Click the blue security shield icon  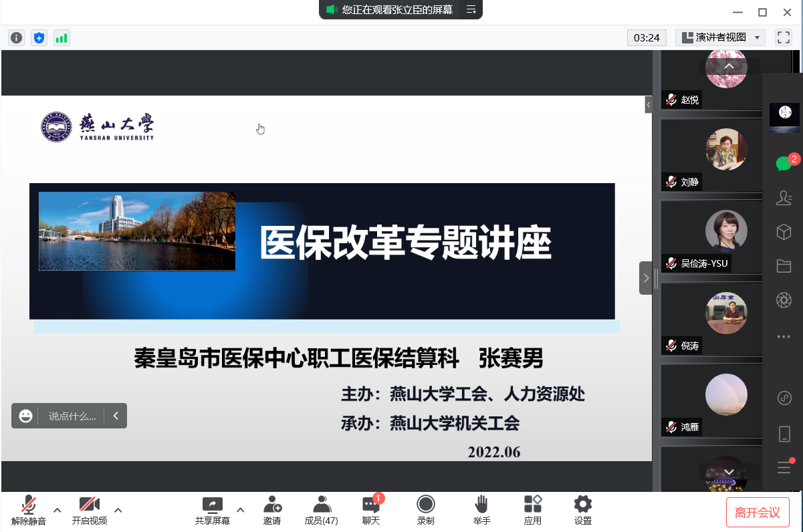(39, 38)
